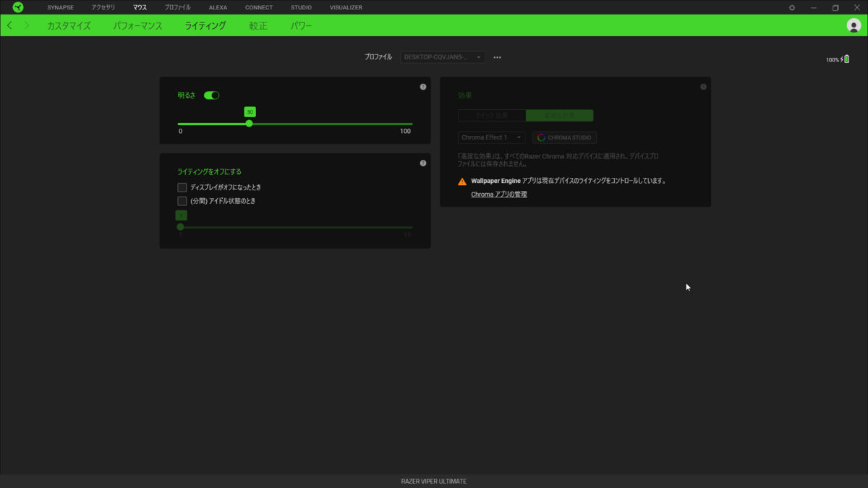Click the battery charging status icon
Image resolution: width=868 pixels, height=488 pixels.
[x=844, y=59]
